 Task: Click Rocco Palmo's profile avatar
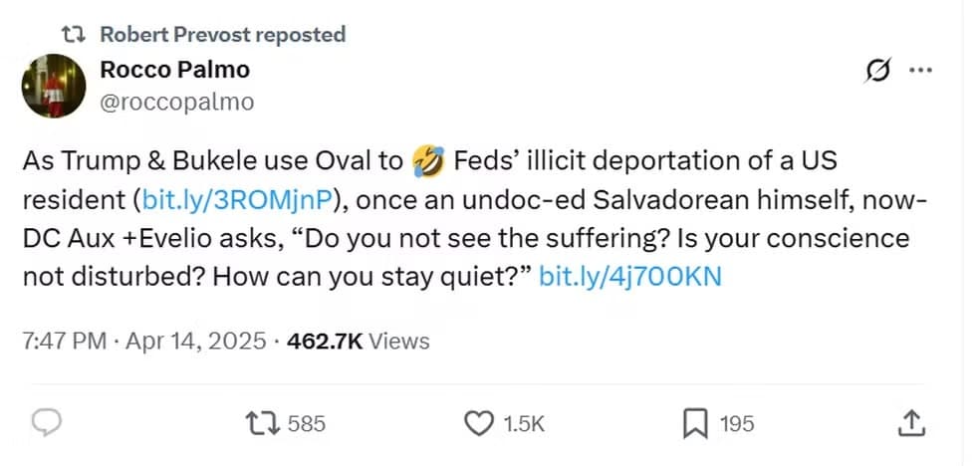tap(53, 86)
